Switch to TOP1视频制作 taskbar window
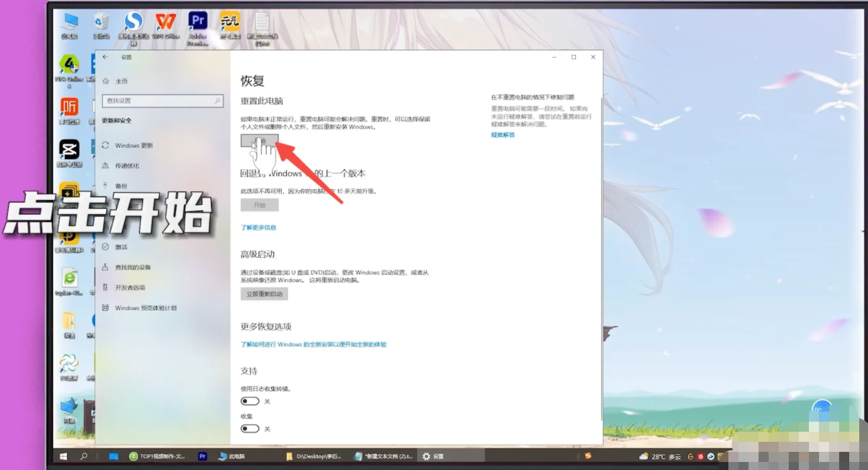This screenshot has width=868, height=470. (157, 457)
